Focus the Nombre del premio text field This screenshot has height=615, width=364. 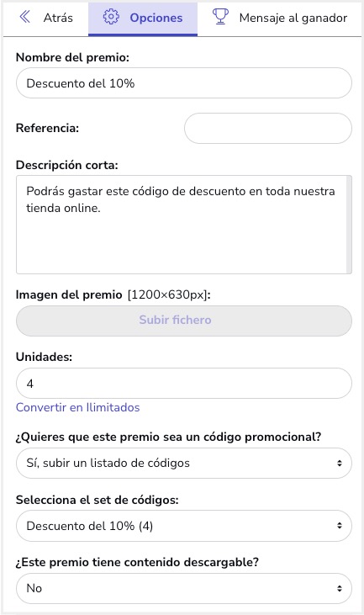point(184,83)
